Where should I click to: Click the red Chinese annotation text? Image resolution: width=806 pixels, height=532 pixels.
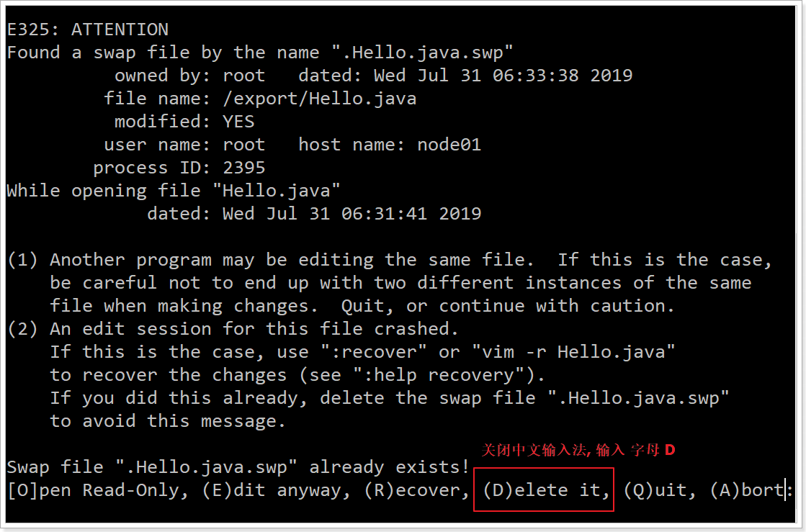[x=578, y=451]
